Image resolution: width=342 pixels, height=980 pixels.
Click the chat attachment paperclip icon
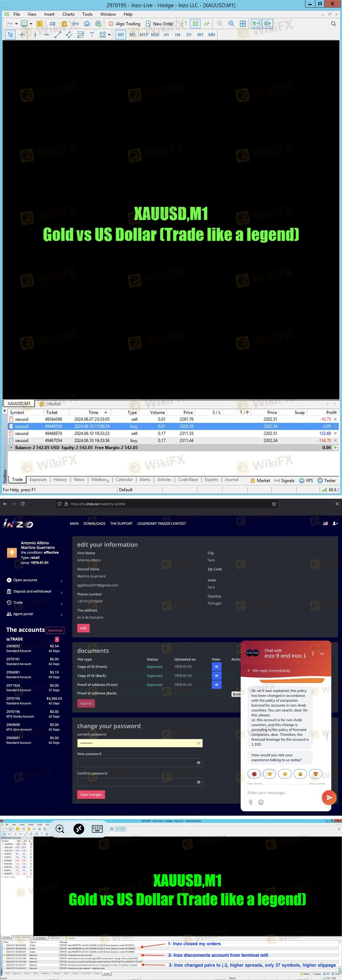(251, 802)
